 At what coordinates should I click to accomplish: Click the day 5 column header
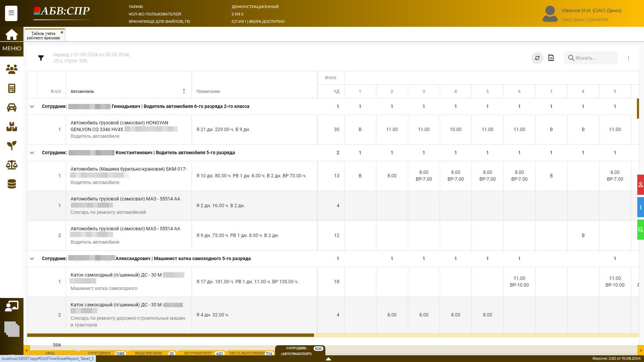pos(487,92)
